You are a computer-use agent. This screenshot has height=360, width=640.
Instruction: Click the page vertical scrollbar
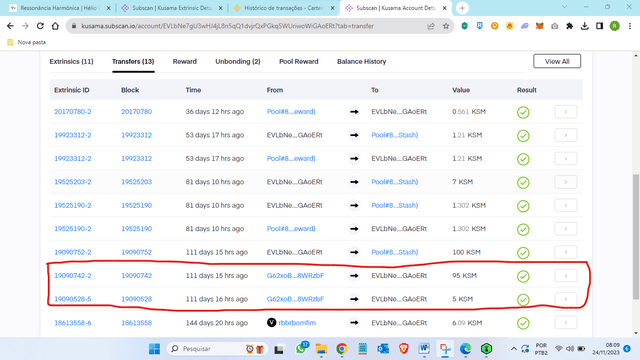(x=636, y=237)
